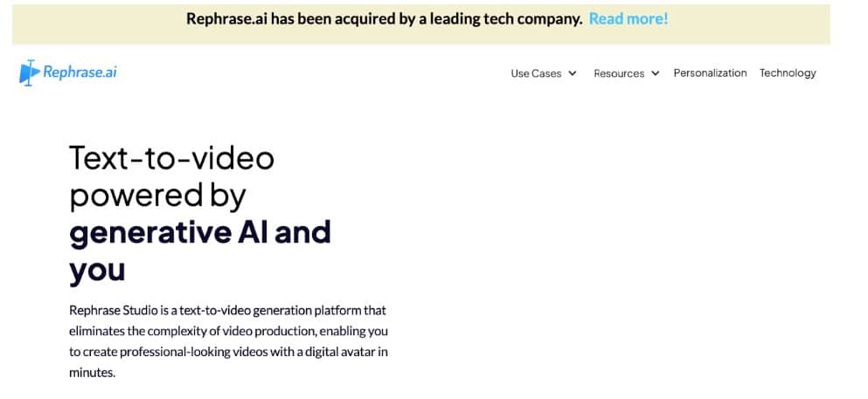Click the acquisition announcement banner text
Viewport: 868px width, 399px height.
coord(385,19)
